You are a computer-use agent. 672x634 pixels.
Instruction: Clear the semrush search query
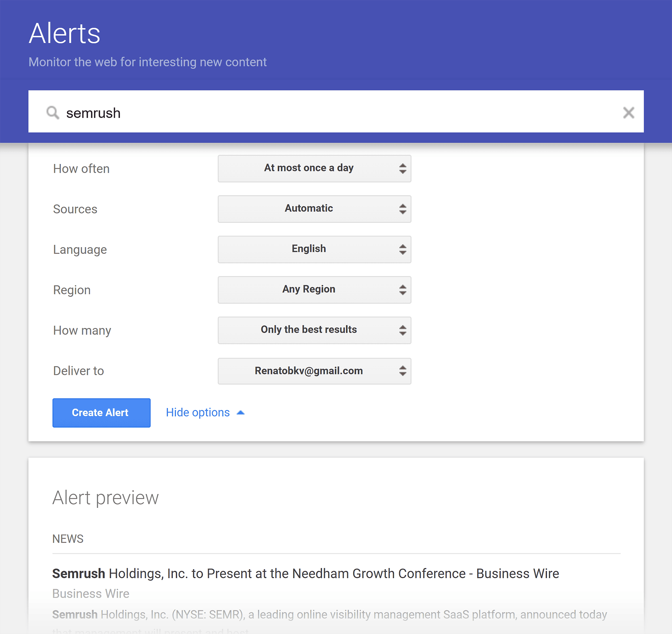[628, 113]
